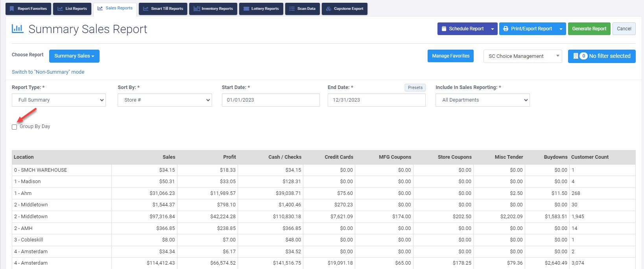Click the building icon in filter button

pyautogui.click(x=576, y=56)
